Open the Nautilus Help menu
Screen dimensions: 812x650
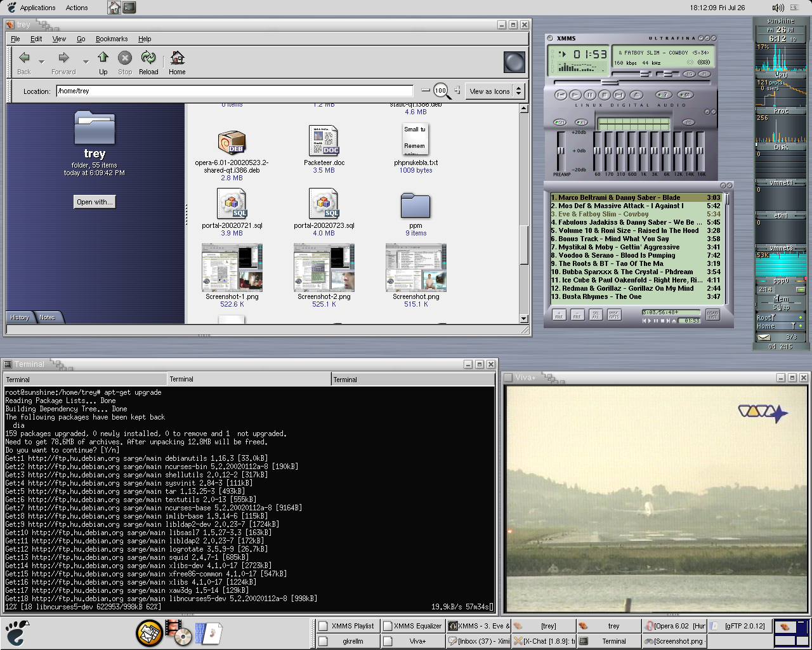coord(145,39)
